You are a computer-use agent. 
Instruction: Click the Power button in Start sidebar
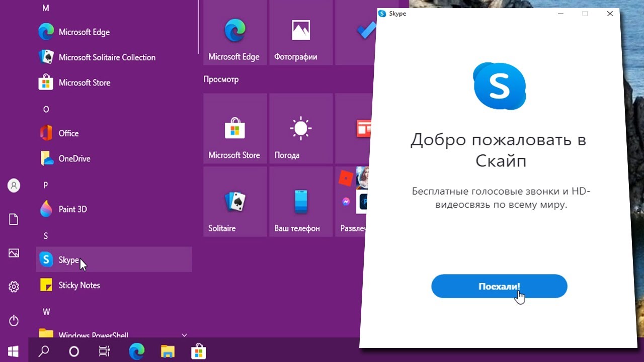pos(14,321)
